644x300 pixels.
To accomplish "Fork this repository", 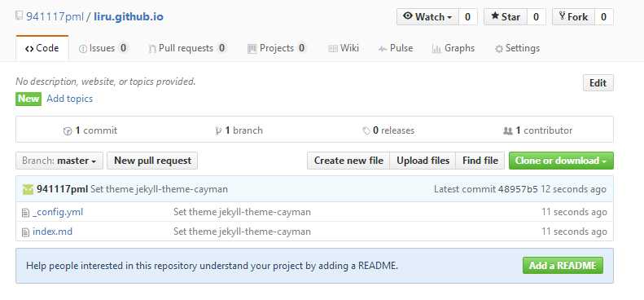I will tap(573, 17).
